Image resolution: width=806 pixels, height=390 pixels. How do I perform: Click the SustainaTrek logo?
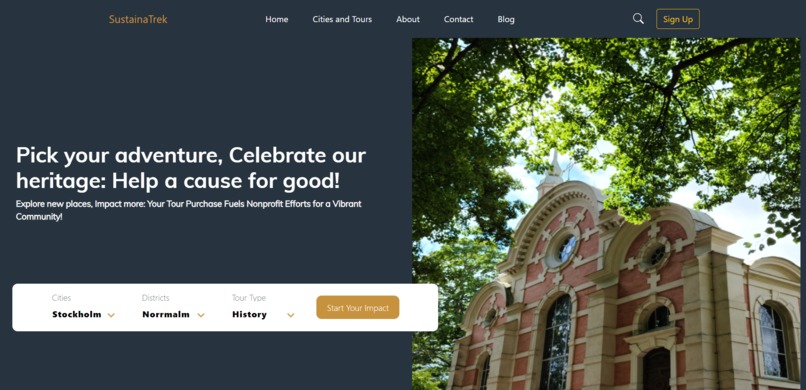138,20
